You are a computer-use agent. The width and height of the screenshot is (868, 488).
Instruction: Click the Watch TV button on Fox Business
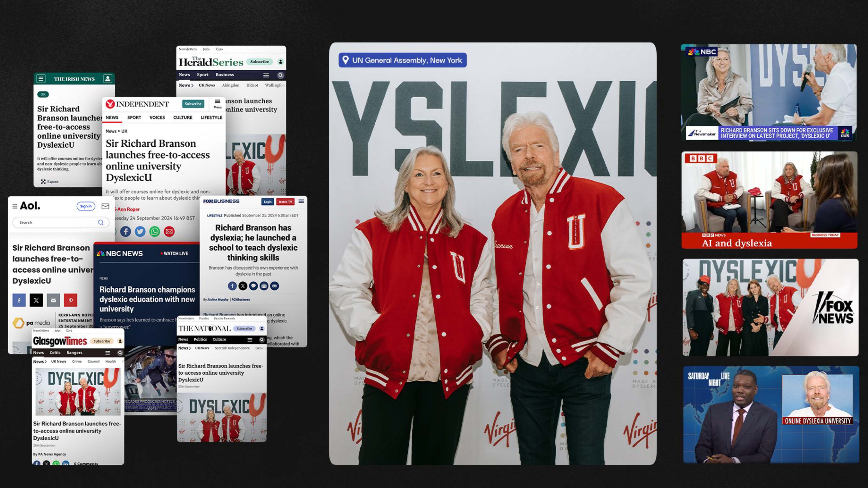click(x=285, y=202)
